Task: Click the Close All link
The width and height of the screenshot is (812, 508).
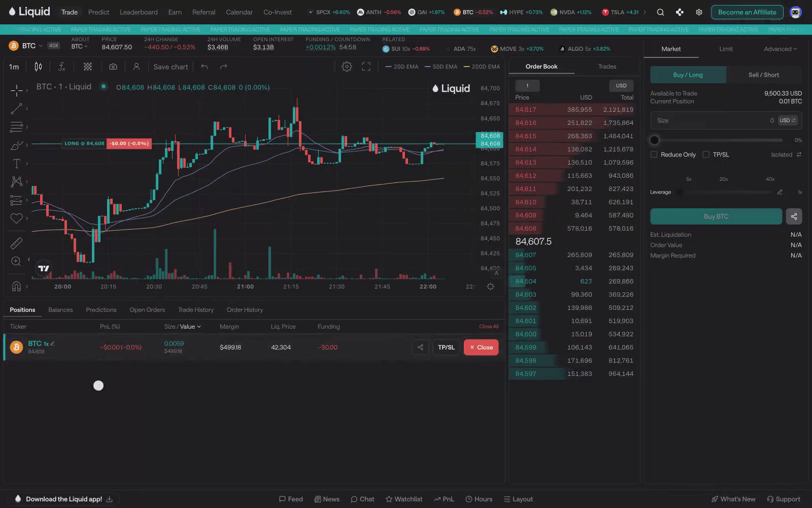Action: click(489, 327)
